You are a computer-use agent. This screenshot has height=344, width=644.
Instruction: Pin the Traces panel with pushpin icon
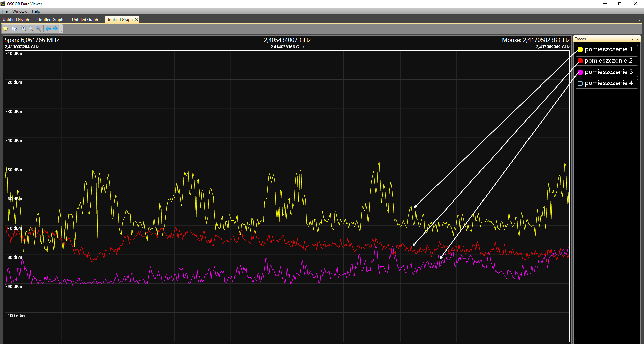click(637, 39)
